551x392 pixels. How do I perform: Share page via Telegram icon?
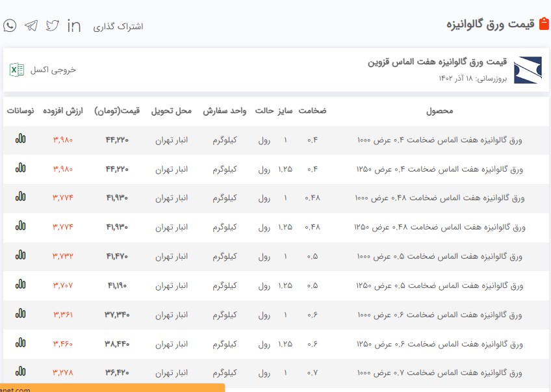(31, 25)
